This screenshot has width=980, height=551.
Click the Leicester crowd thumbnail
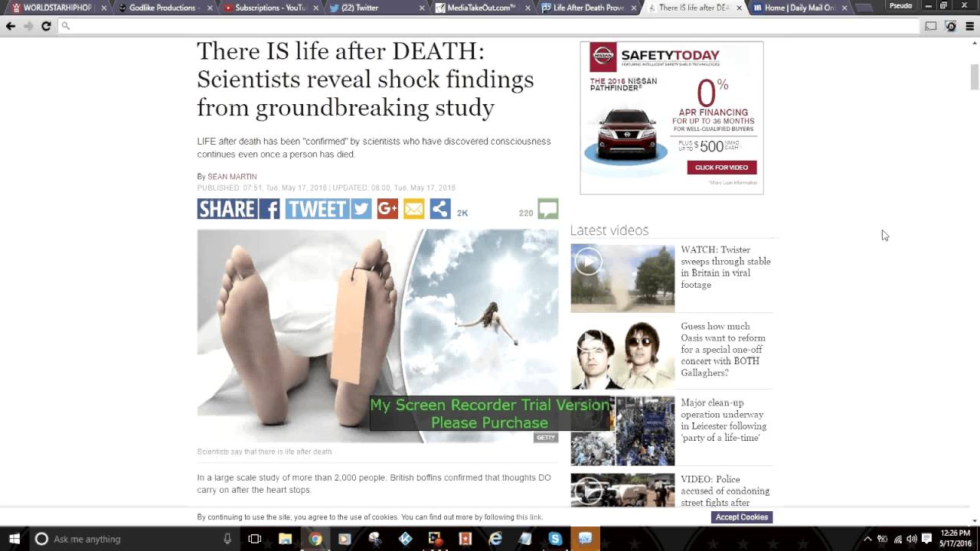click(622, 431)
